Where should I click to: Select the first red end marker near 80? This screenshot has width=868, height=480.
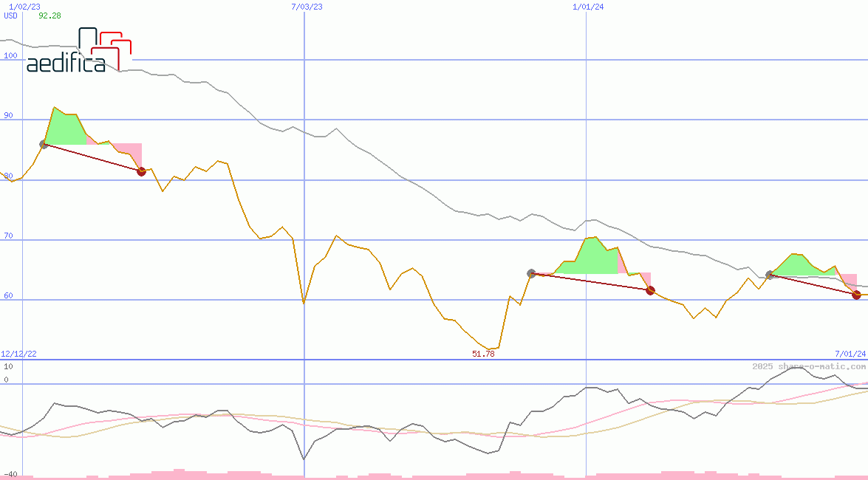click(x=141, y=171)
